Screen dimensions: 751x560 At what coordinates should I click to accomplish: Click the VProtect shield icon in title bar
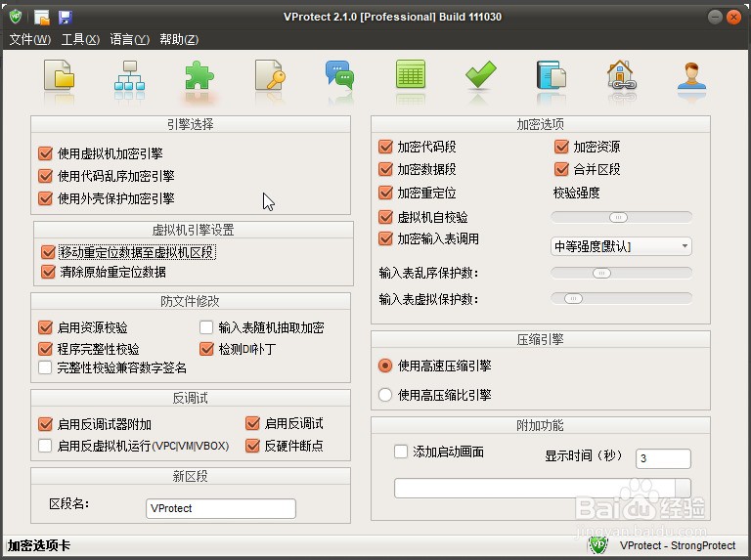click(16, 17)
